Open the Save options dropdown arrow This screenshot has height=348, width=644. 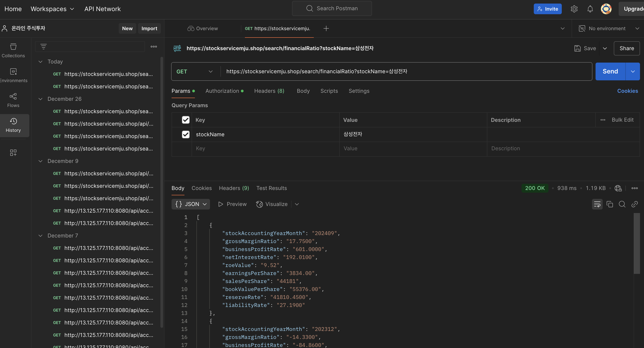click(605, 48)
